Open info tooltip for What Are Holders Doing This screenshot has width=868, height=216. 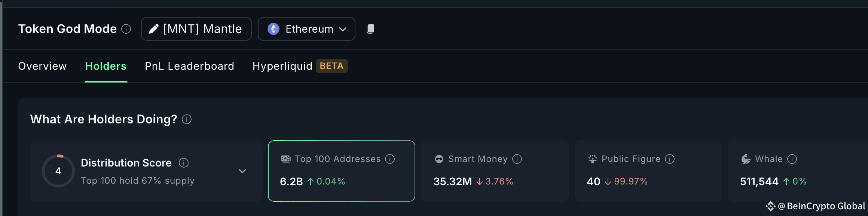point(187,119)
